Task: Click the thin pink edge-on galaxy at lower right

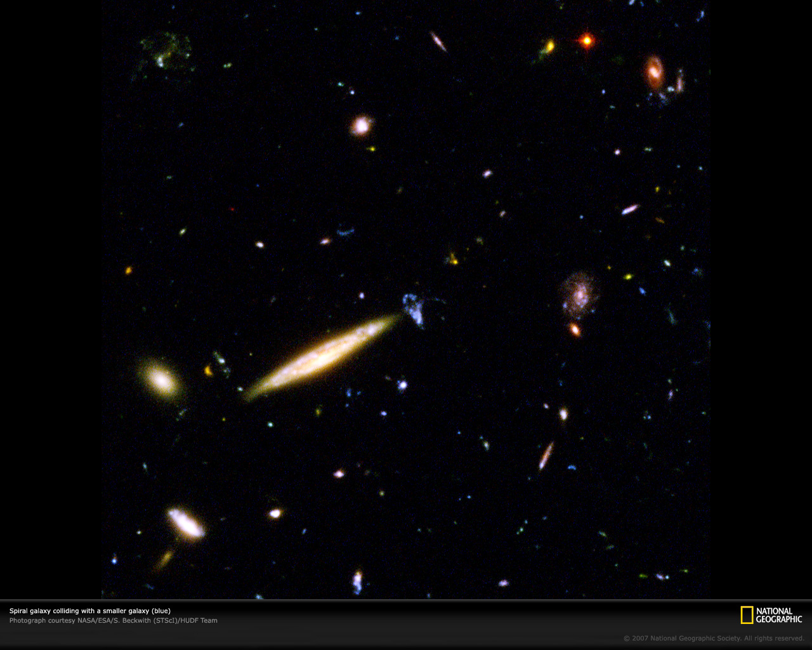Action: pyautogui.click(x=546, y=456)
